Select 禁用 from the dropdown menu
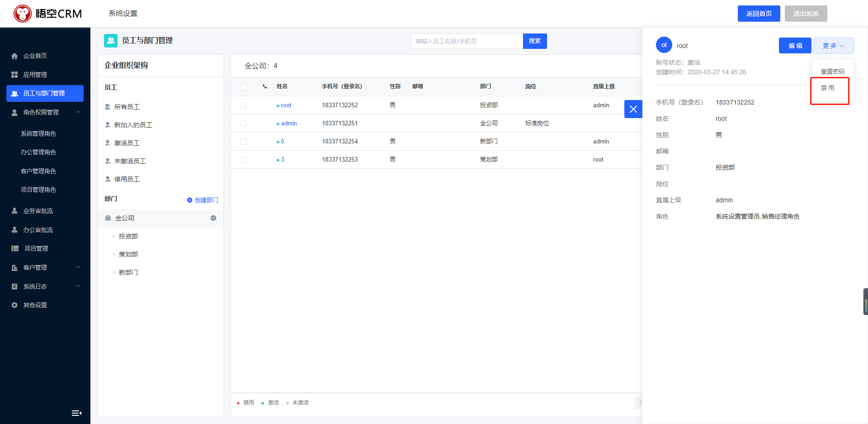The image size is (868, 424). (828, 88)
